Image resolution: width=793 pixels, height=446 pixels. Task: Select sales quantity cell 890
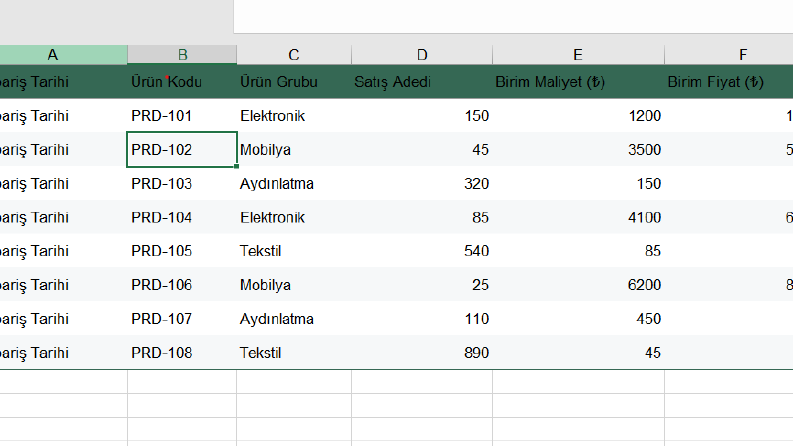[422, 352]
